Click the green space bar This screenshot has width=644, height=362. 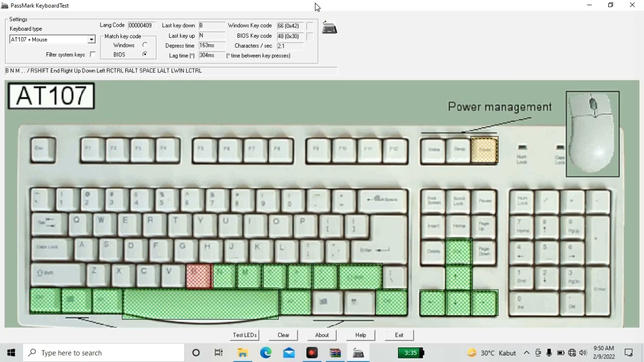click(x=200, y=303)
